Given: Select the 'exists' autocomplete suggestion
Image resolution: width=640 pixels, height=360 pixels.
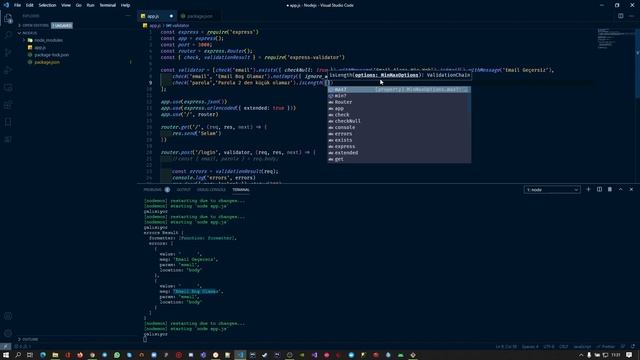Looking at the screenshot, I should point(399,140).
